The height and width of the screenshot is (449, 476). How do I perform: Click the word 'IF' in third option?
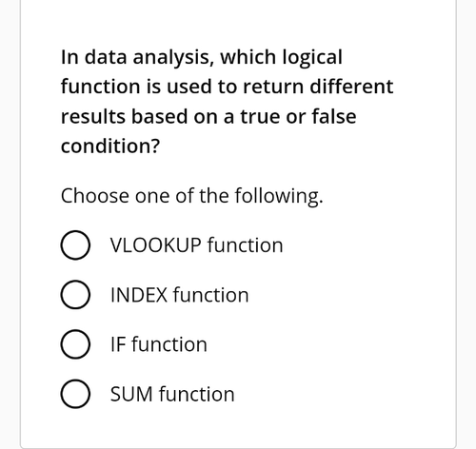(117, 344)
